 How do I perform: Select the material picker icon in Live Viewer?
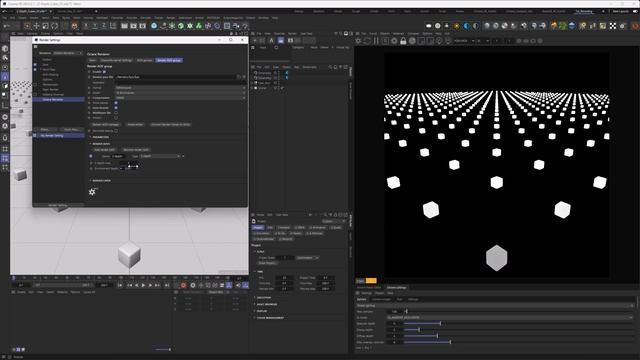click(x=448, y=41)
